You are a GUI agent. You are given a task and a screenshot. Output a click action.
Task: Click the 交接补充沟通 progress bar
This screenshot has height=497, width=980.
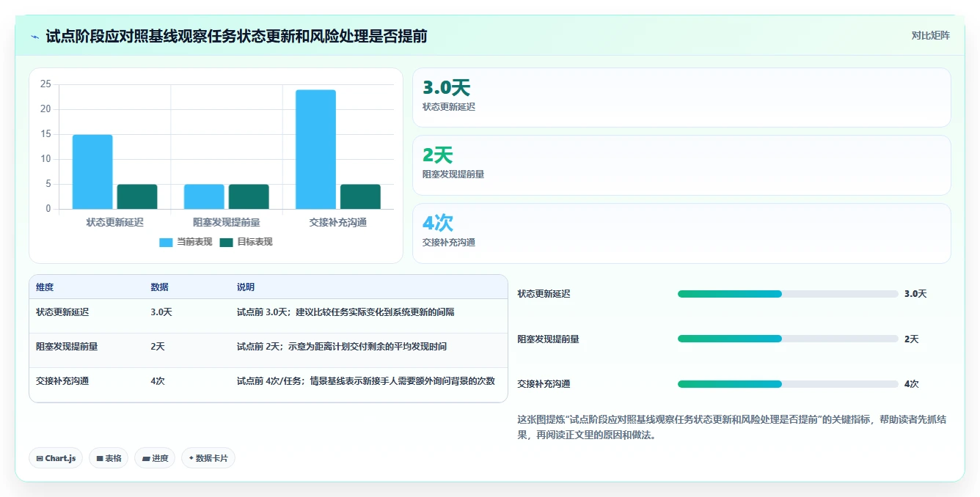[x=788, y=384]
